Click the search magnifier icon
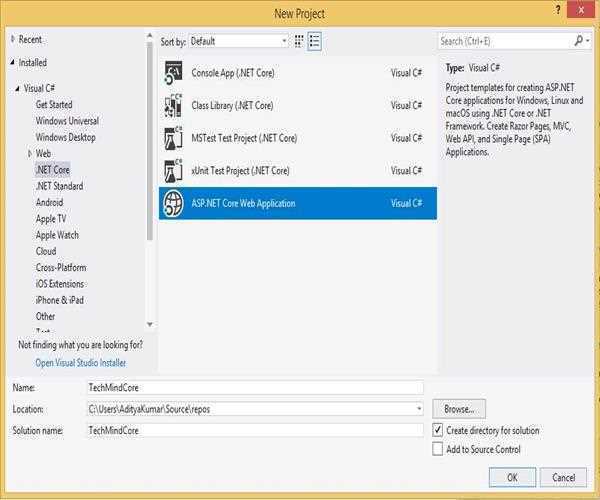The image size is (600, 500). pos(579,41)
